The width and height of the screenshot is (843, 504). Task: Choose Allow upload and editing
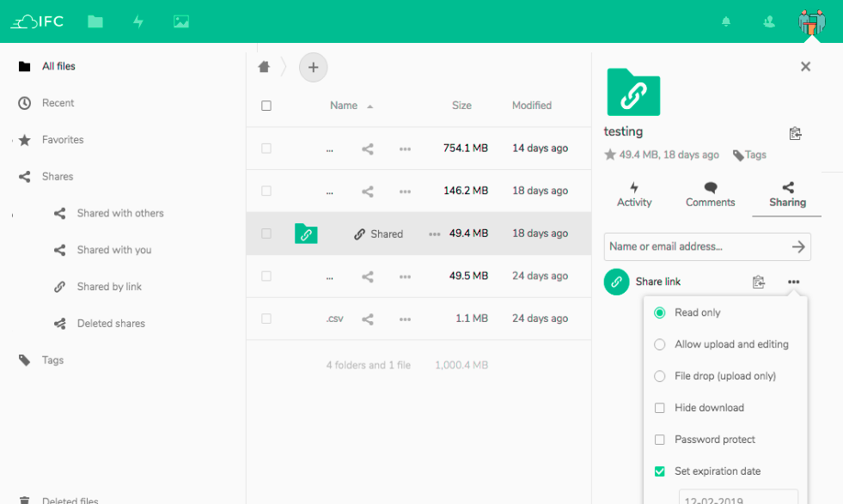coord(660,344)
